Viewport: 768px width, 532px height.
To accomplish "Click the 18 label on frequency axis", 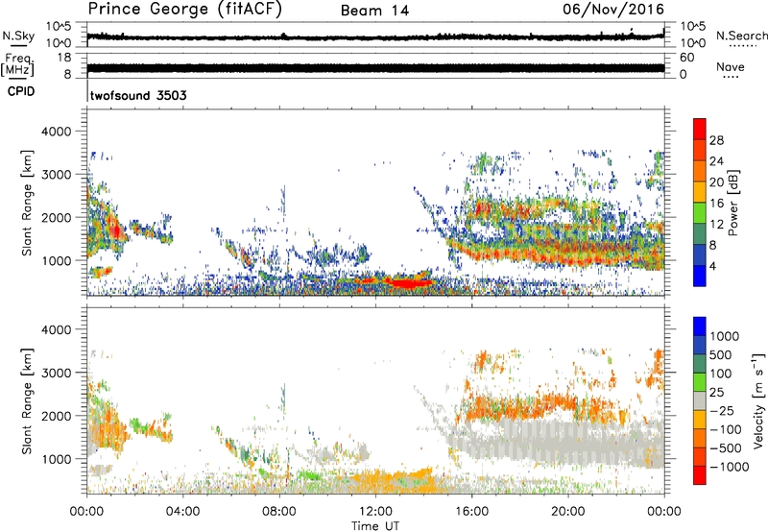I will [x=64, y=58].
